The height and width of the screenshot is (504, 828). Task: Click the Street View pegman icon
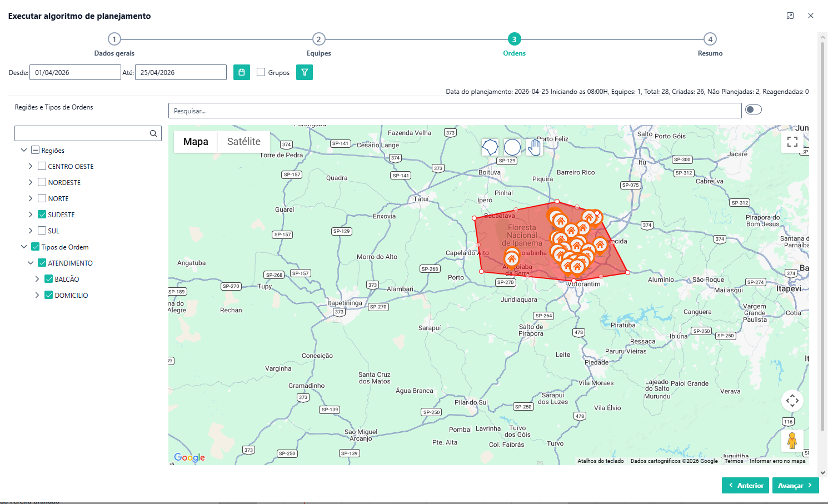(792, 441)
